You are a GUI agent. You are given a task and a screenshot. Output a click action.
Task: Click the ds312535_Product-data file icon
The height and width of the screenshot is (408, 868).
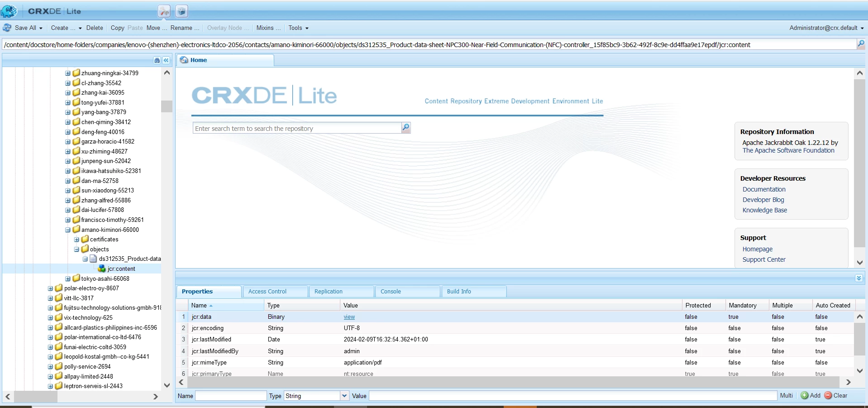(93, 259)
